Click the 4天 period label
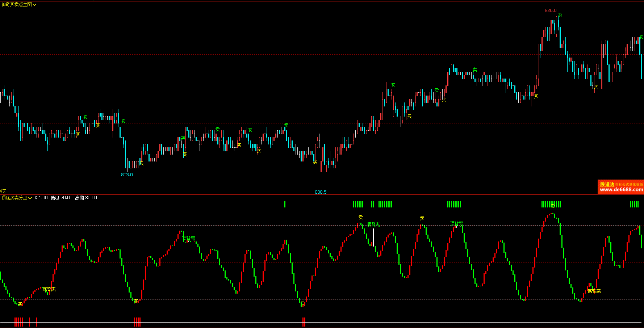Screen dimensions: 644x328 [3, 191]
